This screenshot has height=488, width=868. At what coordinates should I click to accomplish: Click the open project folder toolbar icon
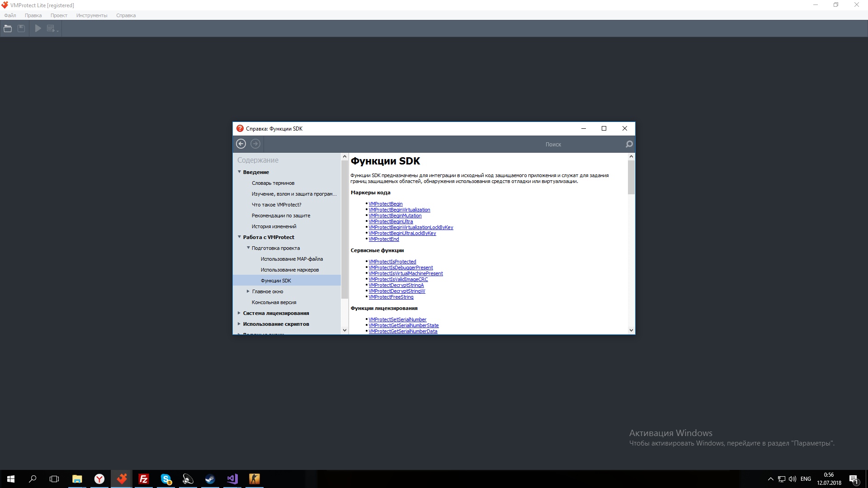click(x=8, y=28)
